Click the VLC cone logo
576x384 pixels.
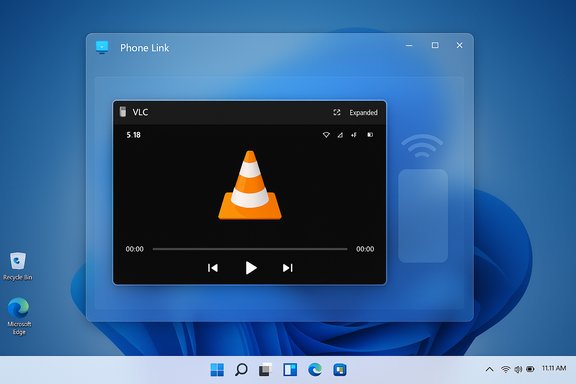pos(250,185)
